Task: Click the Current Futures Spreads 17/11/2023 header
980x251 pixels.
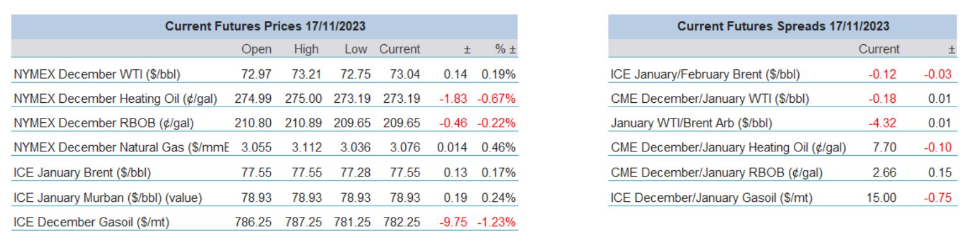Action: tap(783, 26)
